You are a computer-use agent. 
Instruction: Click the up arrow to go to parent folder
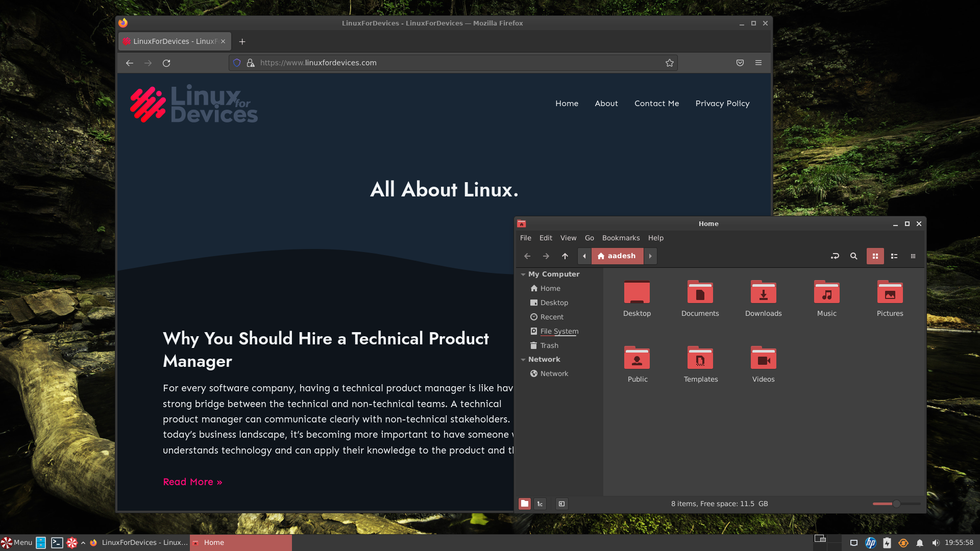565,256
